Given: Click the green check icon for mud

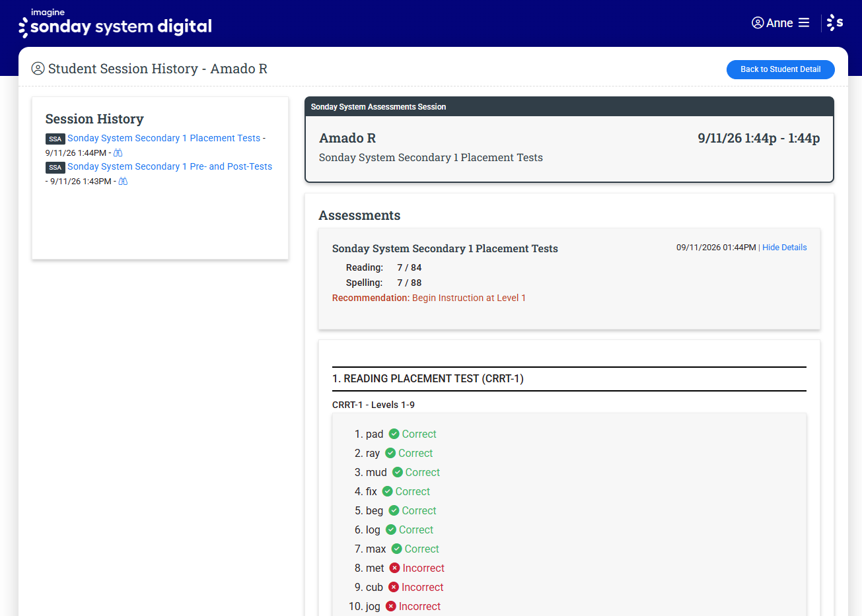Looking at the screenshot, I should [x=398, y=472].
